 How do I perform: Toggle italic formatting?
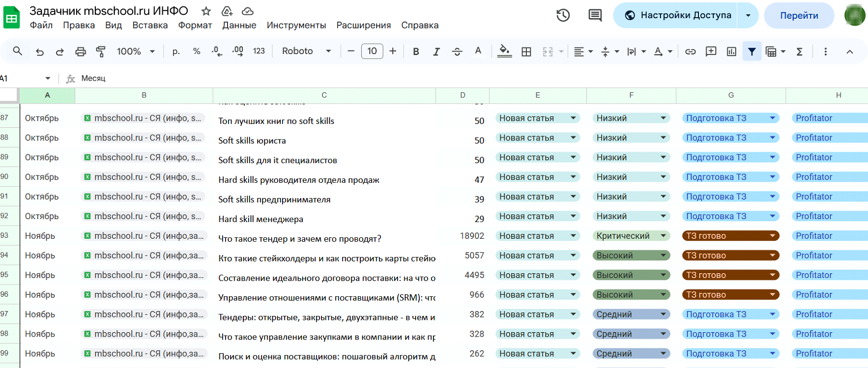click(x=436, y=52)
